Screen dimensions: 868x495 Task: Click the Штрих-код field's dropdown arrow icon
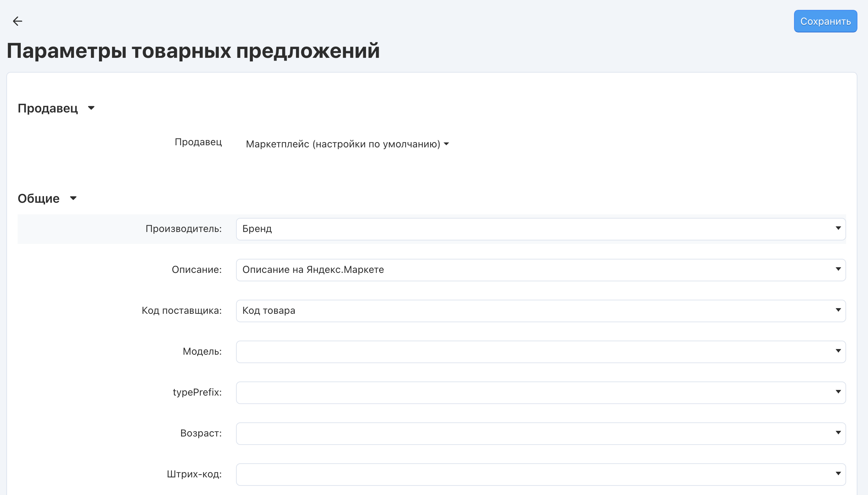838,473
